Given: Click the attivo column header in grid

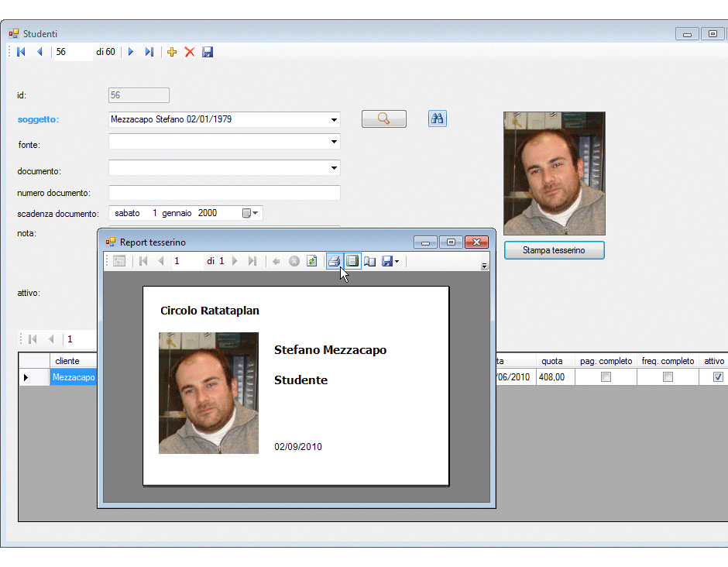Looking at the screenshot, I should point(714,361).
